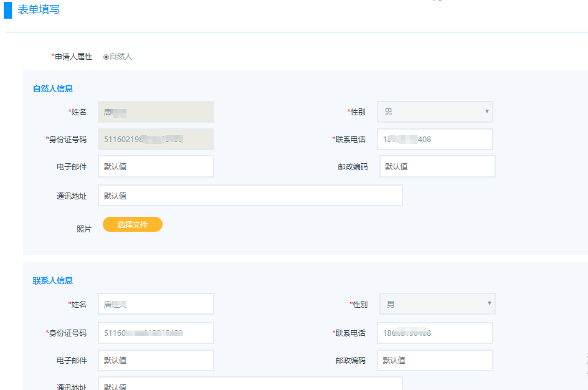Select 邮政编码 field in 自然人信息 section

point(437,166)
